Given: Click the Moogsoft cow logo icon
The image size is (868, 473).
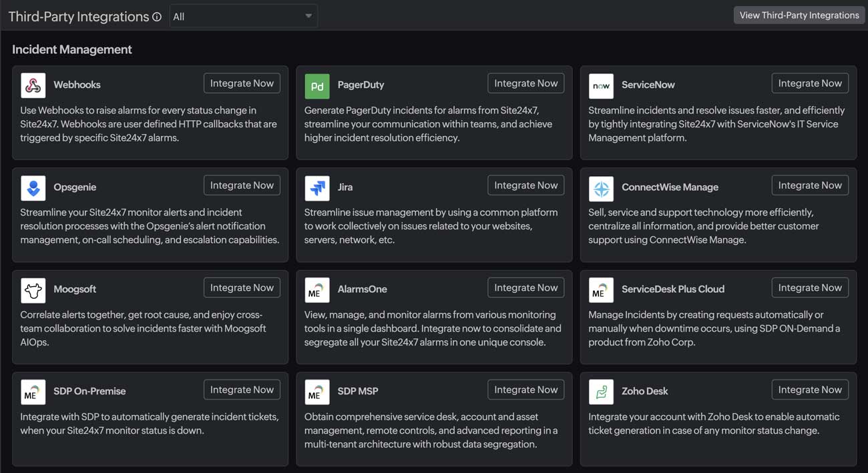Looking at the screenshot, I should tap(33, 290).
